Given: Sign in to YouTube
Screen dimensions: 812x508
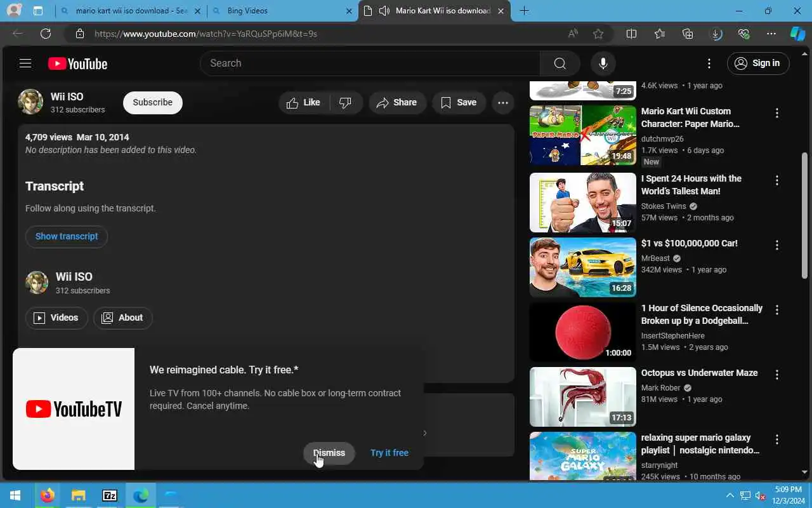Looking at the screenshot, I should [x=758, y=63].
